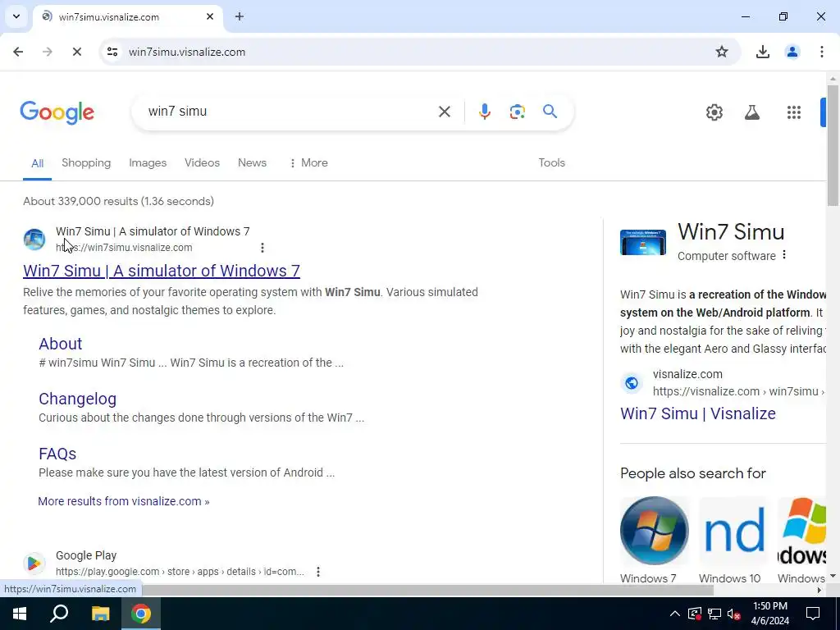Viewport: 840px width, 630px height.
Task: Open the three-dot menu for the Google Play result
Action: (317, 572)
